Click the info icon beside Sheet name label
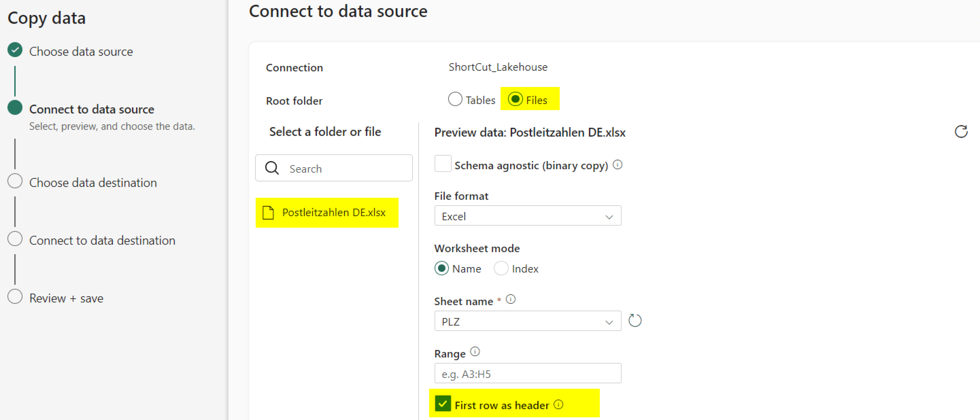Viewport: 980px width, 420px height. [x=510, y=299]
